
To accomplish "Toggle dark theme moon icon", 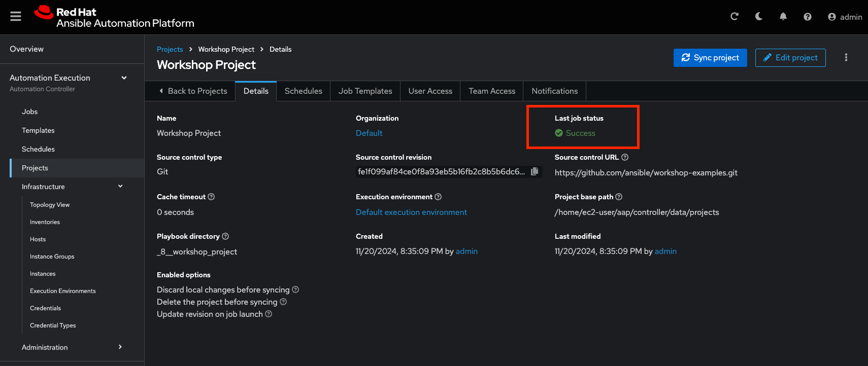I will coord(758,17).
